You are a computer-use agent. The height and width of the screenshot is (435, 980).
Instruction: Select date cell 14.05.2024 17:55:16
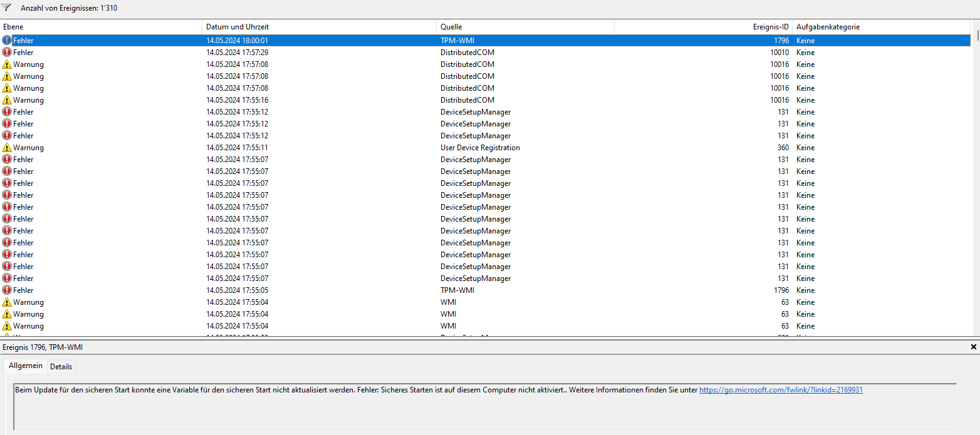coord(237,100)
